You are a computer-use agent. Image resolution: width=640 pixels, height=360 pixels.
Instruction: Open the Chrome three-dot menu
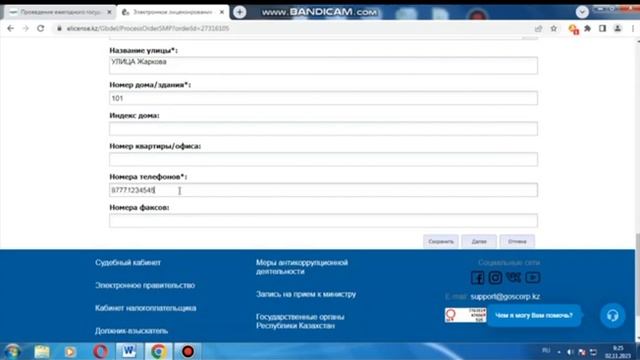pyautogui.click(x=633, y=29)
